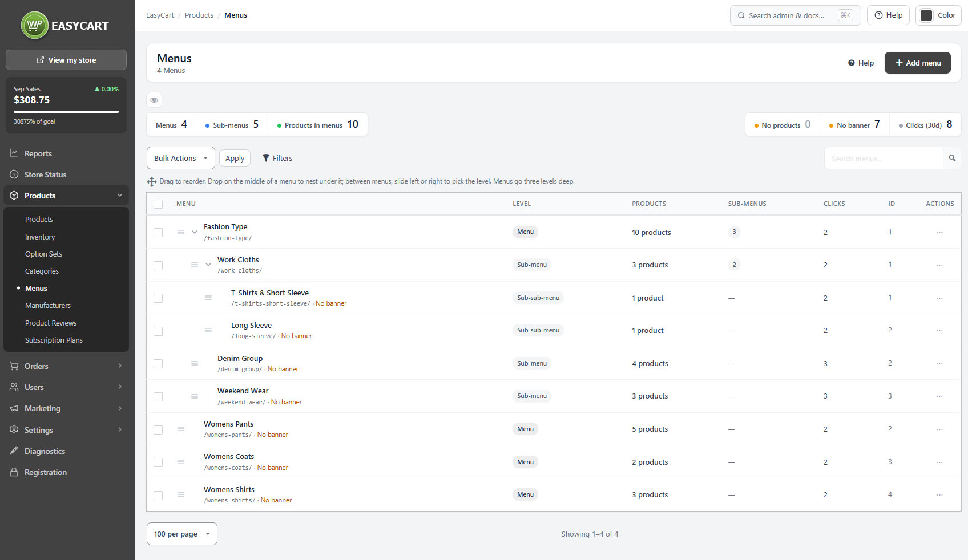Open the 100 per page dropdown
The image size is (968, 560).
click(182, 534)
